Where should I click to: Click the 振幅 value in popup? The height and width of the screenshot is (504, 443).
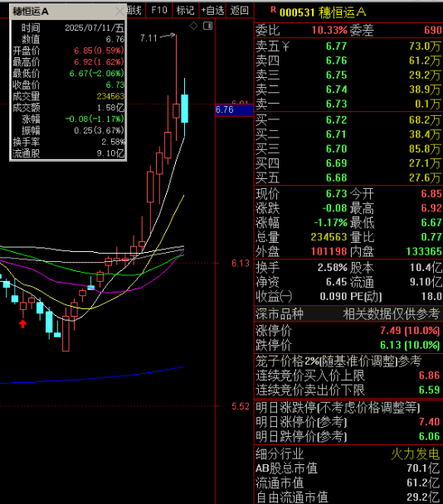point(99,130)
